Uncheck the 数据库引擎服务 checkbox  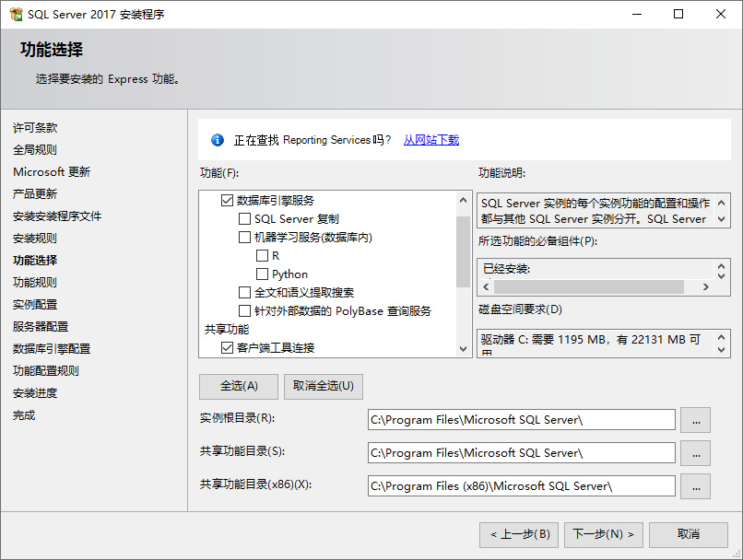click(227, 200)
